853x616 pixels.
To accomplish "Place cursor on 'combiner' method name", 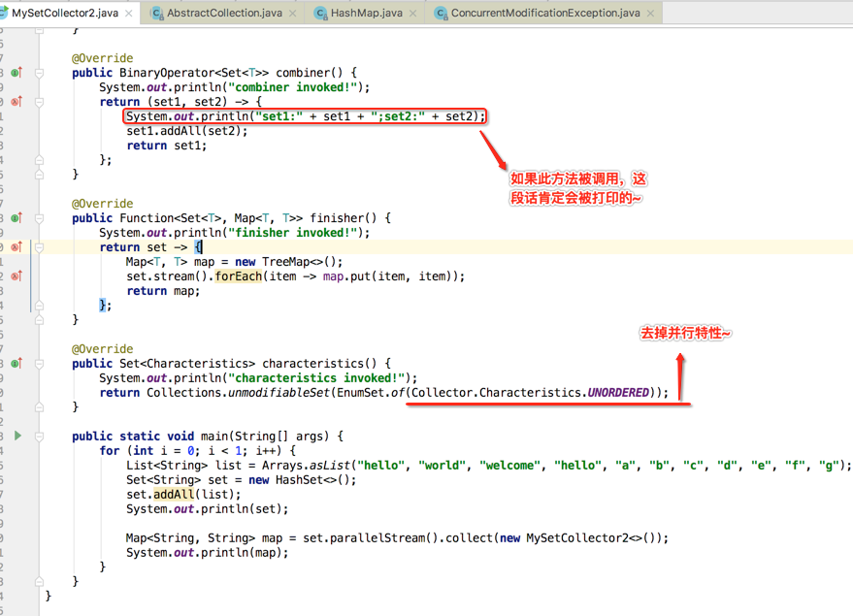I will [303, 73].
